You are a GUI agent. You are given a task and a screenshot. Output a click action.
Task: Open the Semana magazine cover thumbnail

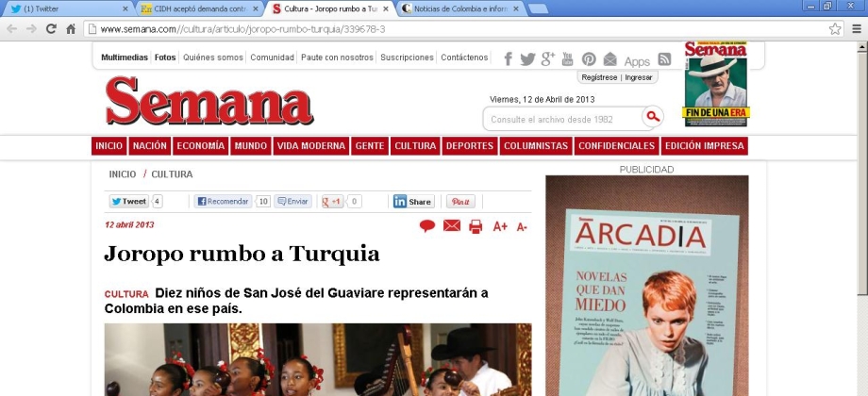tap(715, 84)
